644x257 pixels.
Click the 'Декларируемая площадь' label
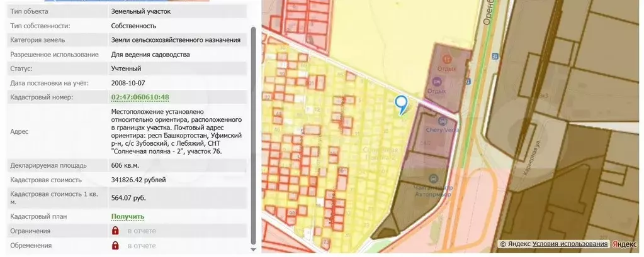pyautogui.click(x=48, y=166)
